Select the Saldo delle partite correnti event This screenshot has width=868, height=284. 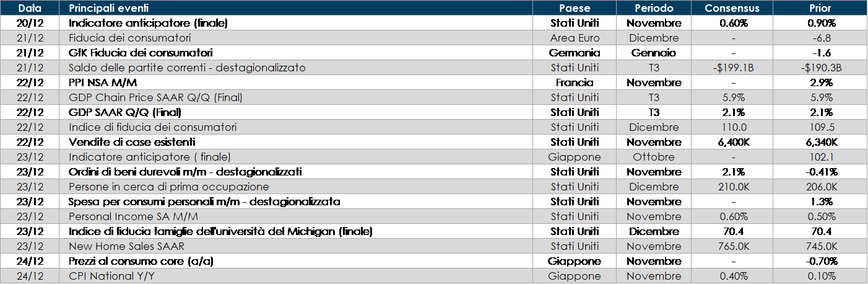point(187,68)
